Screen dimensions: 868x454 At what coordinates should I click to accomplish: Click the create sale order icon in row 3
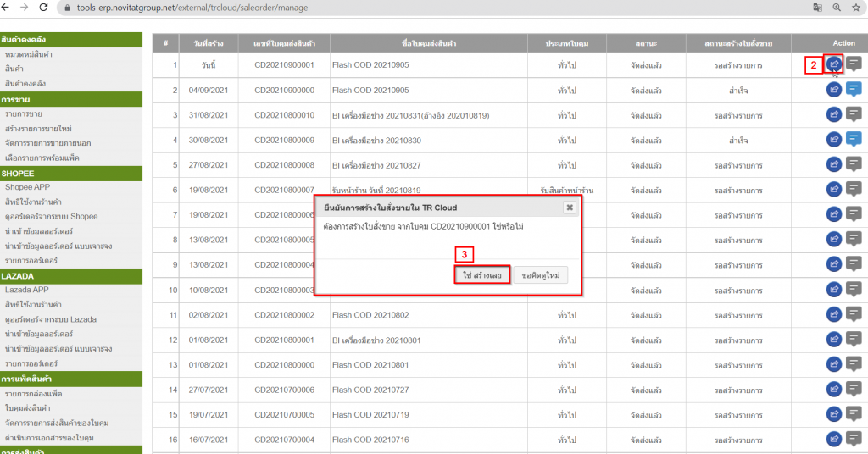[834, 114]
